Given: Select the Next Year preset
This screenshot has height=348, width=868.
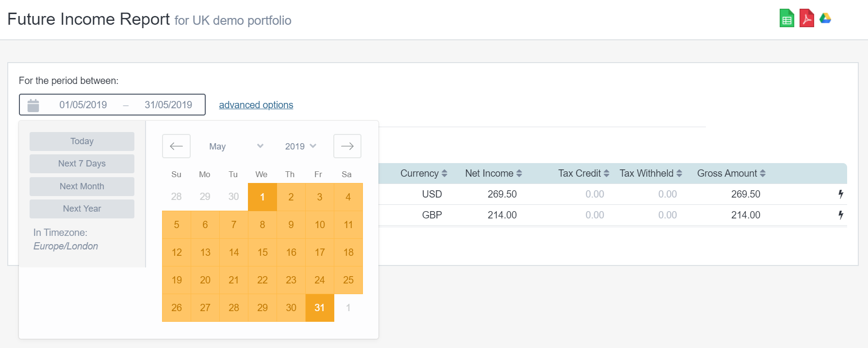Looking at the screenshot, I should [x=82, y=209].
